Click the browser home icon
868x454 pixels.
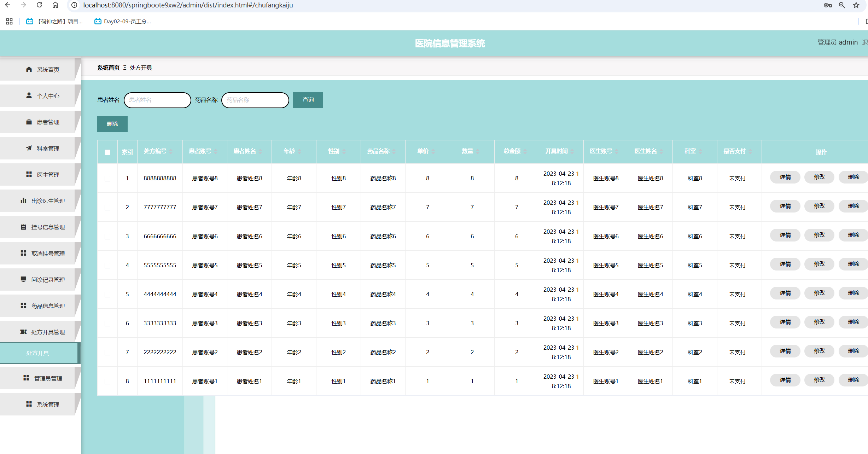tap(55, 5)
